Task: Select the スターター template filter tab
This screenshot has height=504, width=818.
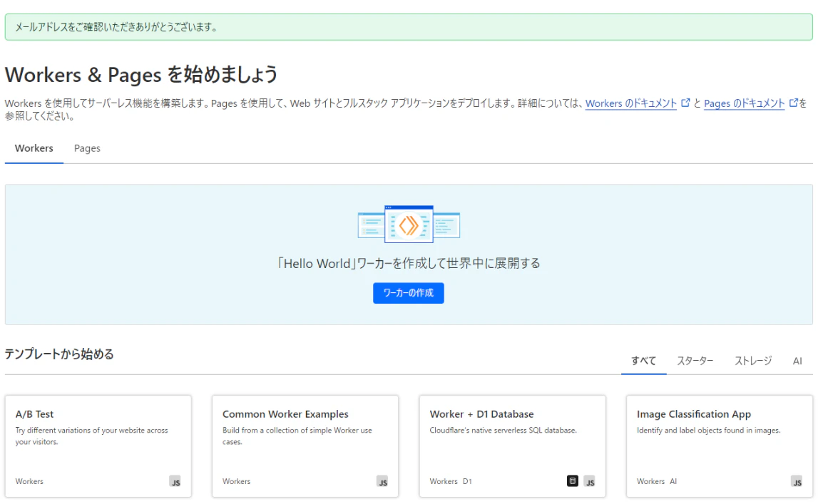Action: coord(695,361)
